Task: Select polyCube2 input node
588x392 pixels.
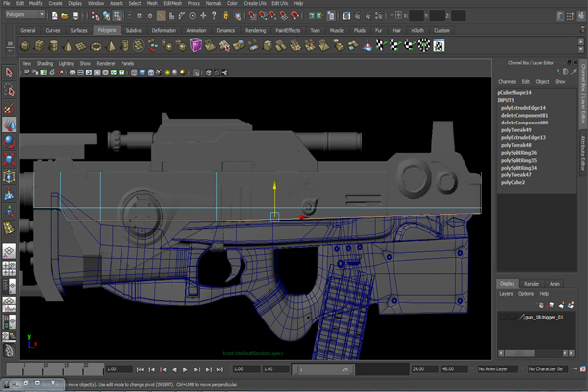Action: (513, 182)
